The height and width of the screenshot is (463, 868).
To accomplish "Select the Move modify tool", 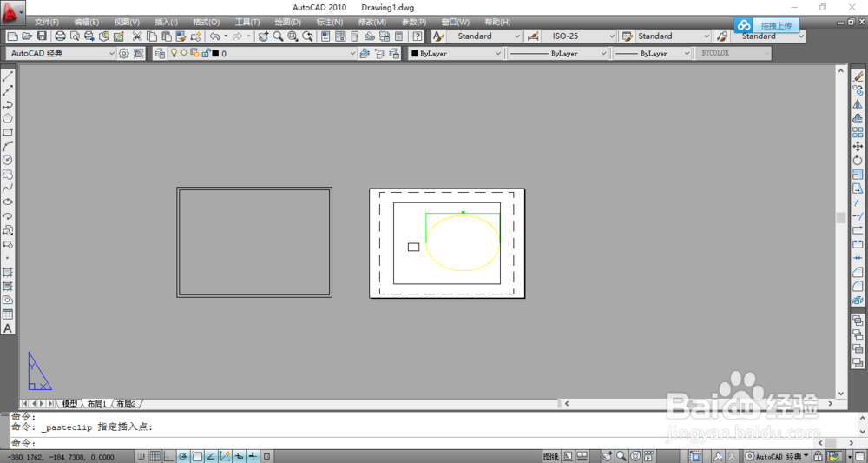I will coord(858,146).
